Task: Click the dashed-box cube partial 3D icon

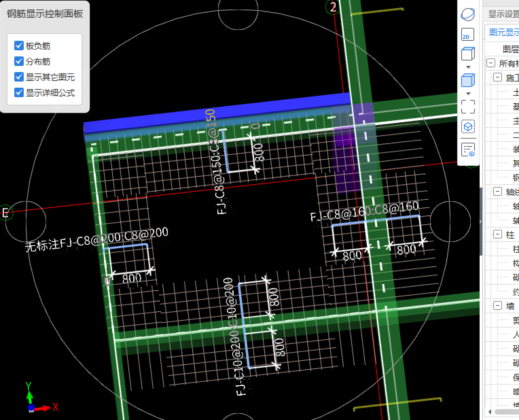Action: coord(468,127)
